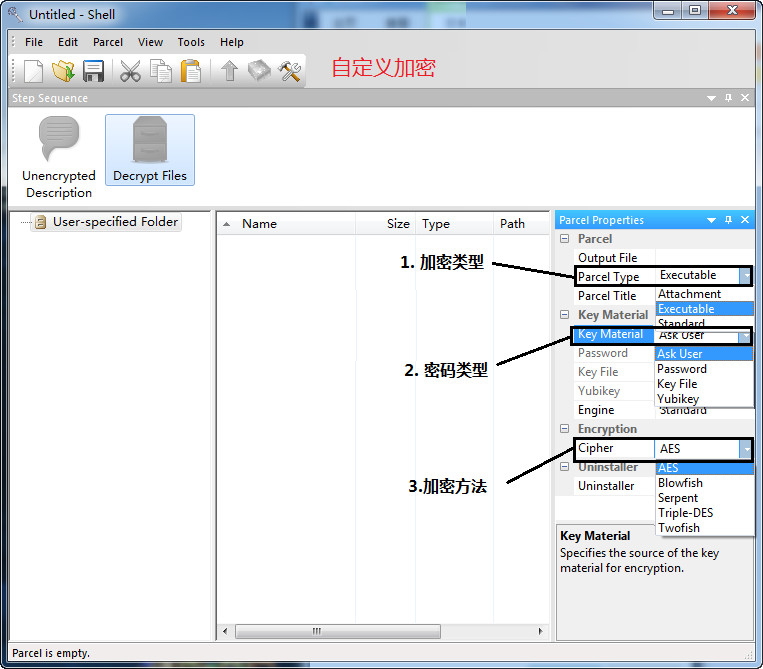Screen dimensions: 763x669
Task: Open the Tools menu
Action: 191,42
